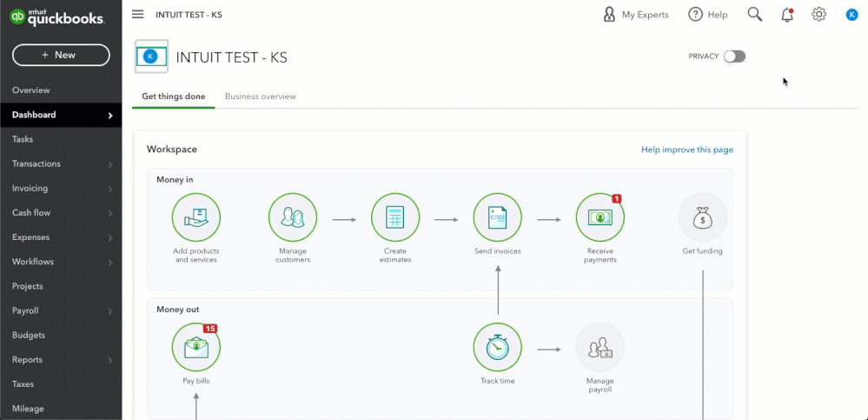The image size is (868, 420).
Task: Open Get funding money bag icon
Action: click(703, 217)
